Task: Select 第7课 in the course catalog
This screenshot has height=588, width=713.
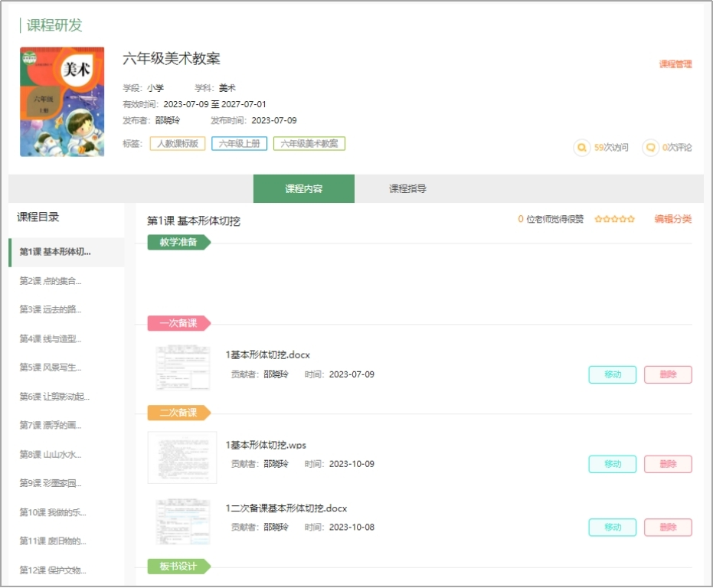Action: point(51,426)
